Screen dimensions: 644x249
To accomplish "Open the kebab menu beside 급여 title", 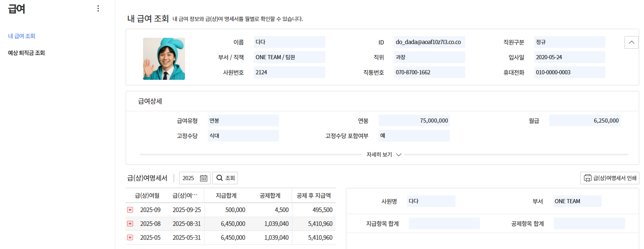I will [x=98, y=8].
